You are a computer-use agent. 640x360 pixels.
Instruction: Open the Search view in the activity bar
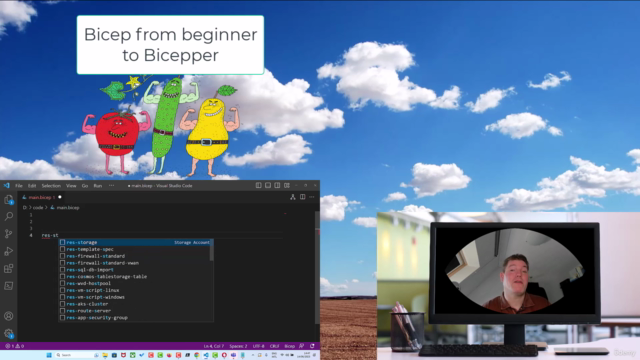click(x=9, y=216)
